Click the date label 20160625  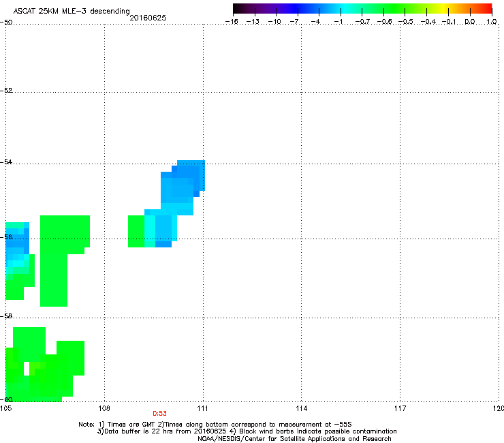148,18
